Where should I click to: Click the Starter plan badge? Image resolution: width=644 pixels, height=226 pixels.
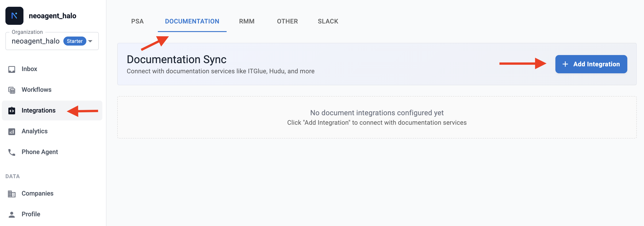tap(75, 41)
